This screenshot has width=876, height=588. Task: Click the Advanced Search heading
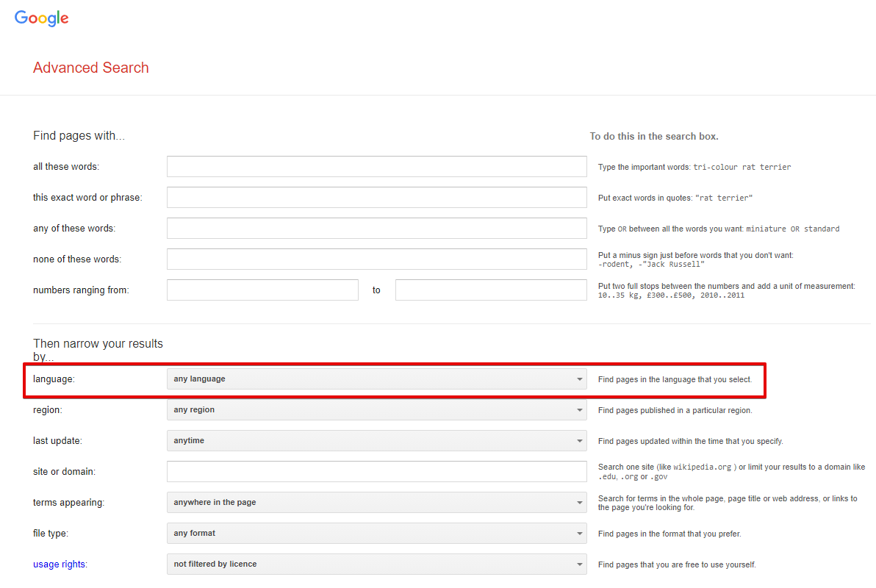(91, 68)
